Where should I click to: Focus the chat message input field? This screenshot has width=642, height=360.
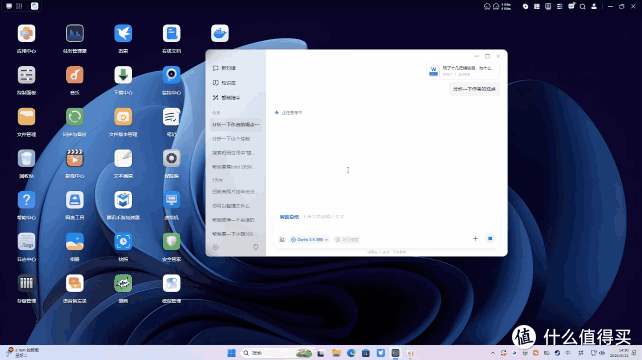(387, 217)
